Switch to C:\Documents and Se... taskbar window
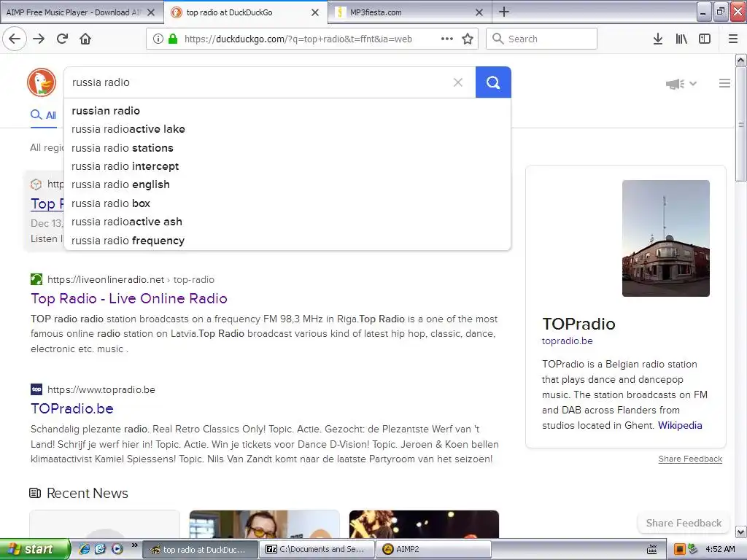 click(317, 549)
